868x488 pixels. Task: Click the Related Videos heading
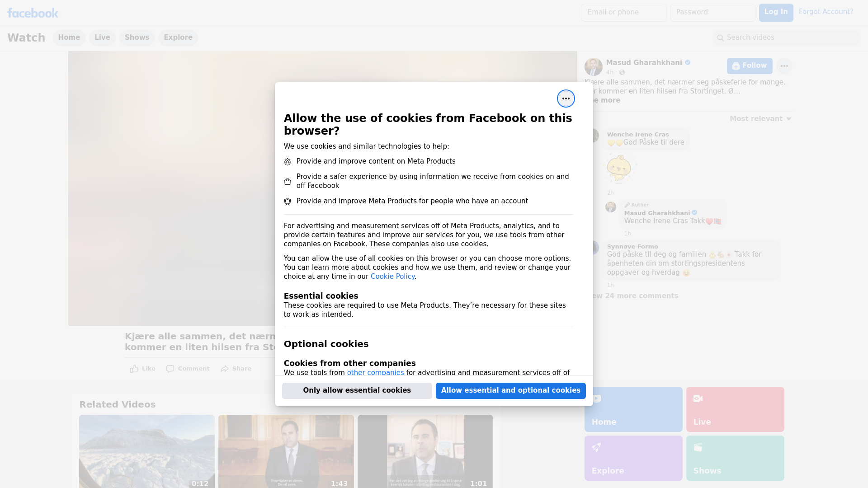(x=118, y=405)
